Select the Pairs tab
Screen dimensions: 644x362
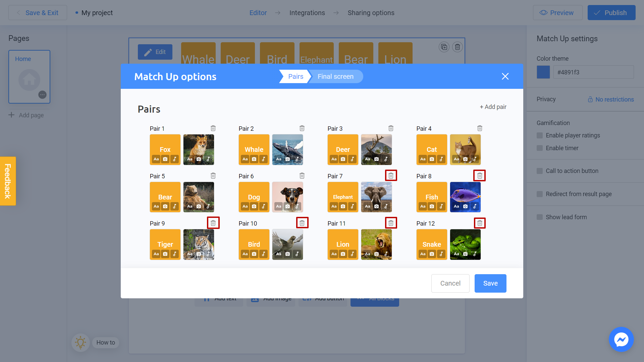click(x=296, y=76)
